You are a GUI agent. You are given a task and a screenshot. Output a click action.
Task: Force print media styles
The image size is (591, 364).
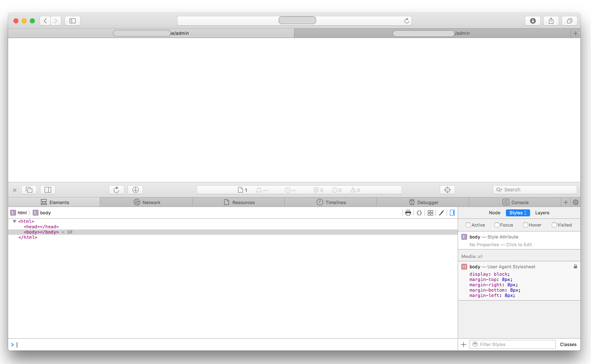pyautogui.click(x=408, y=213)
